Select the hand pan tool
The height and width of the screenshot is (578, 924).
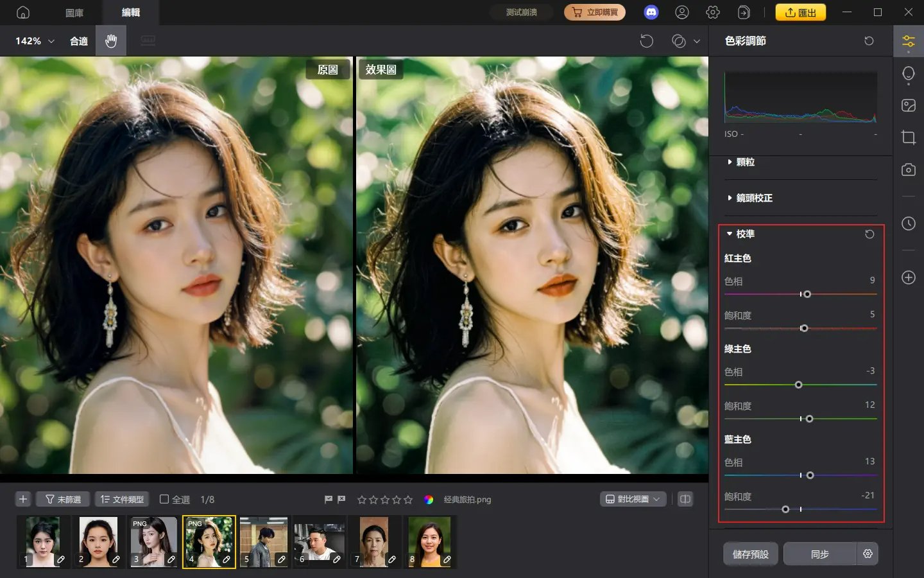tap(111, 41)
